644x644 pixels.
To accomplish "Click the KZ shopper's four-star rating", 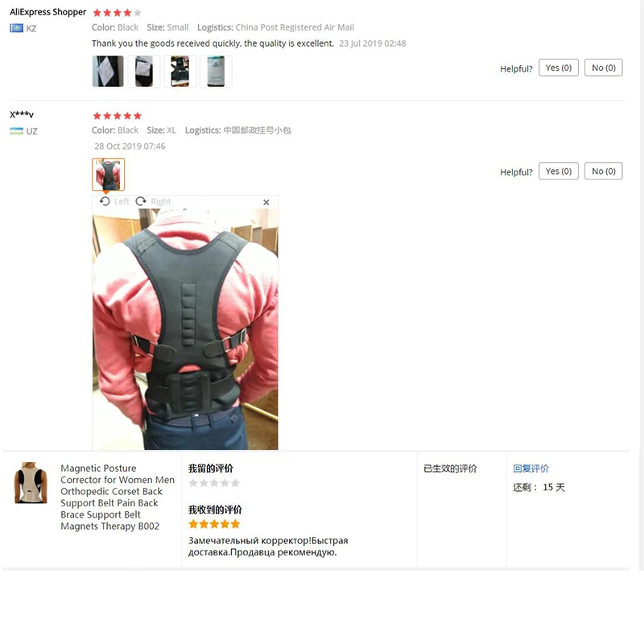I will click(117, 13).
